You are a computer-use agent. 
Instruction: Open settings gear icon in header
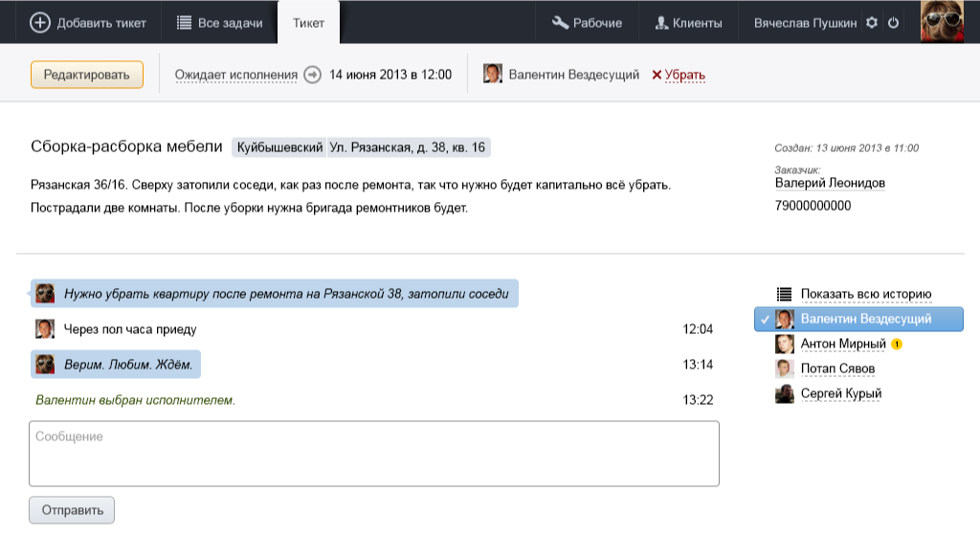pyautogui.click(x=872, y=23)
